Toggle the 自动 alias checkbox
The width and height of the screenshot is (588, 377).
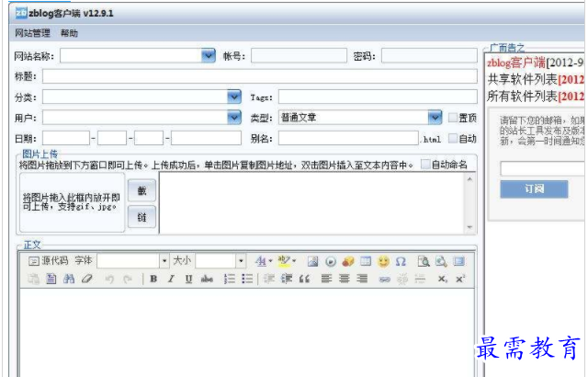pyautogui.click(x=453, y=139)
